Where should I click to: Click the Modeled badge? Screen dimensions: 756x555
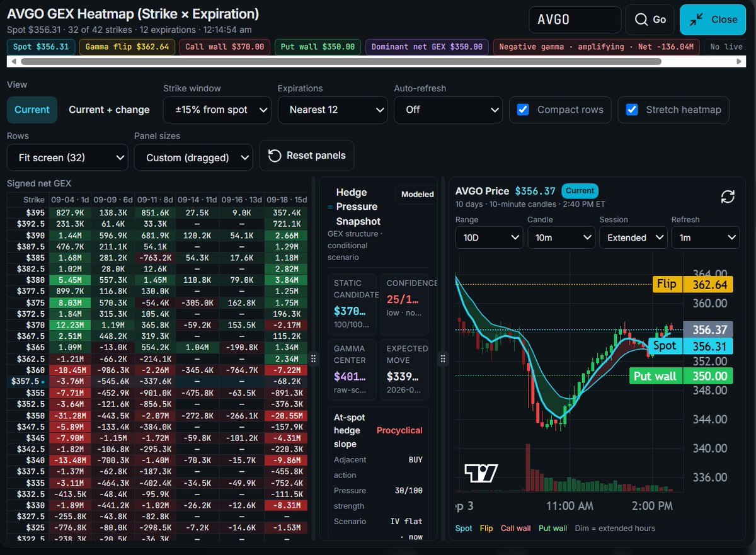tap(417, 194)
